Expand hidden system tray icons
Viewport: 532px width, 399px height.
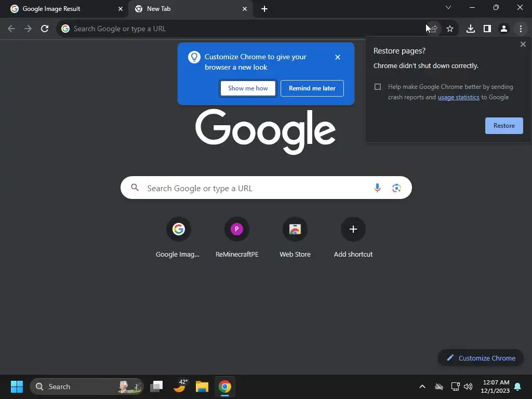pyautogui.click(x=422, y=387)
